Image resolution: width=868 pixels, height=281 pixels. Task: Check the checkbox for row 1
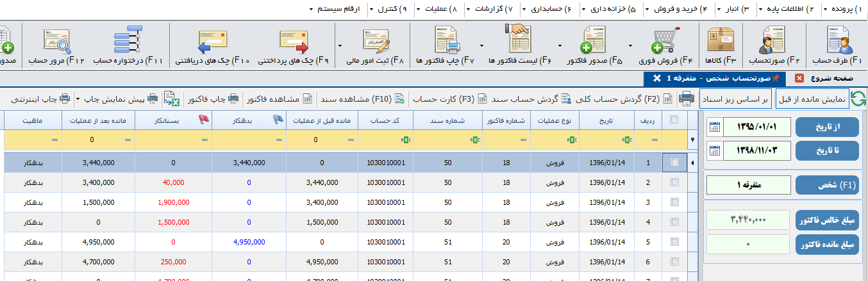point(674,163)
